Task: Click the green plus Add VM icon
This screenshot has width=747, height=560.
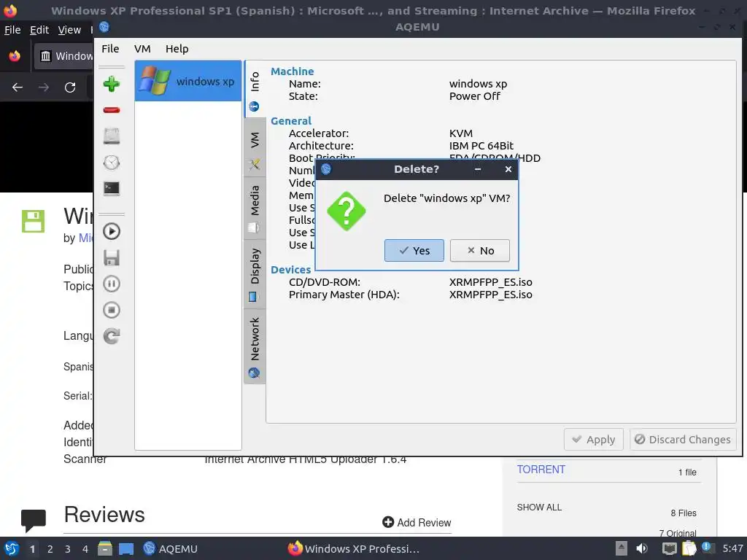Action: (x=112, y=85)
